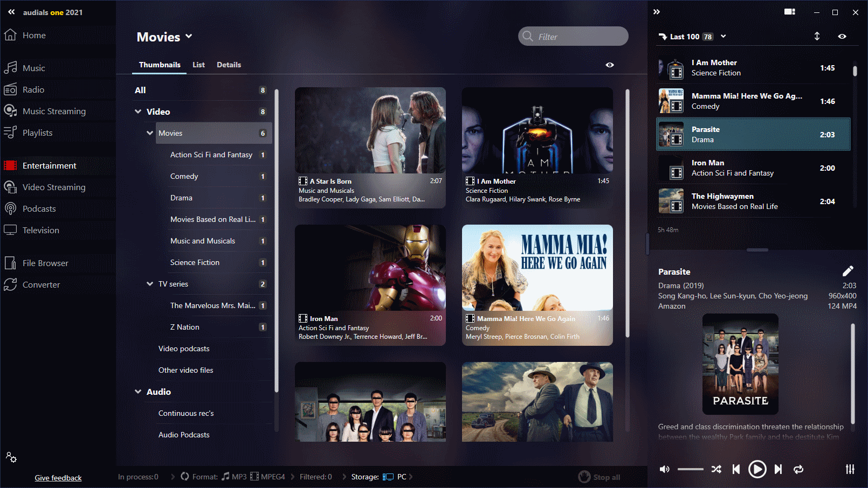Image resolution: width=868 pixels, height=488 pixels.
Task: Open A Star Is Born thumbnail
Action: (370, 148)
